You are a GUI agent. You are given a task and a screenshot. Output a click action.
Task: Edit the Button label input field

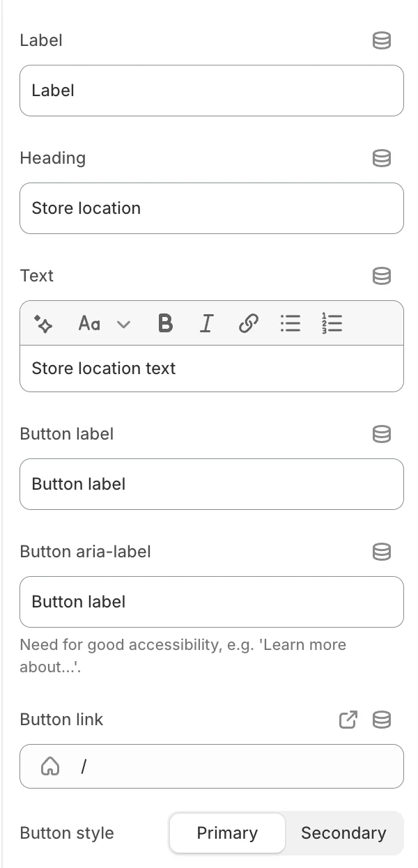coord(212,484)
